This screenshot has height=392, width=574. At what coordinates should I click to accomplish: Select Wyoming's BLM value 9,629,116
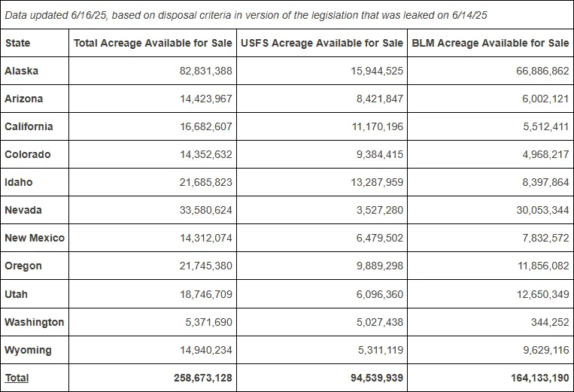[546, 350]
